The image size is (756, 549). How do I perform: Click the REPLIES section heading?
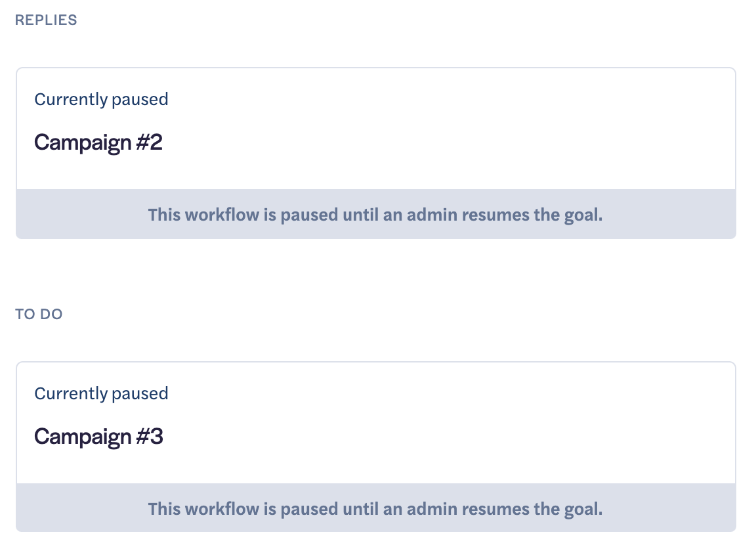46,20
